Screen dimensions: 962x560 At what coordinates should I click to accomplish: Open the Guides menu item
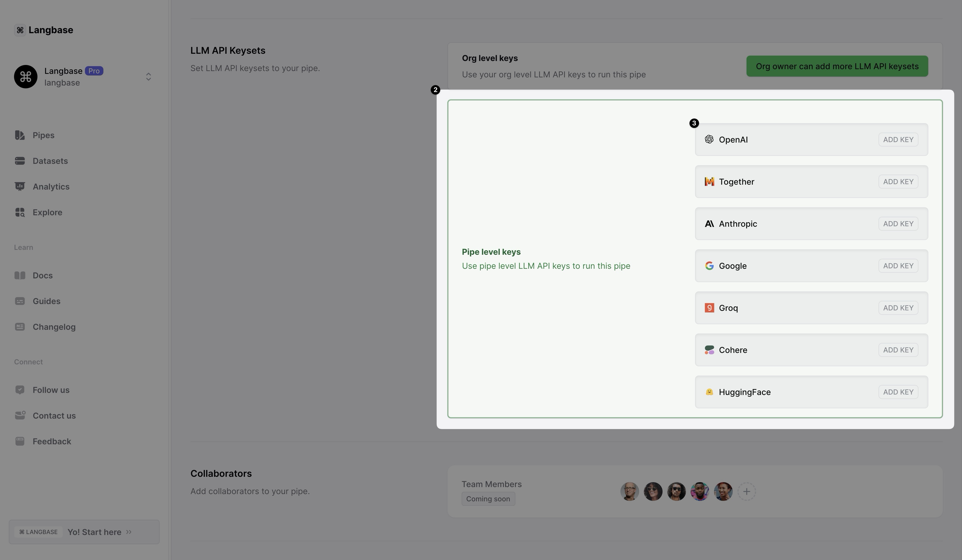(46, 301)
